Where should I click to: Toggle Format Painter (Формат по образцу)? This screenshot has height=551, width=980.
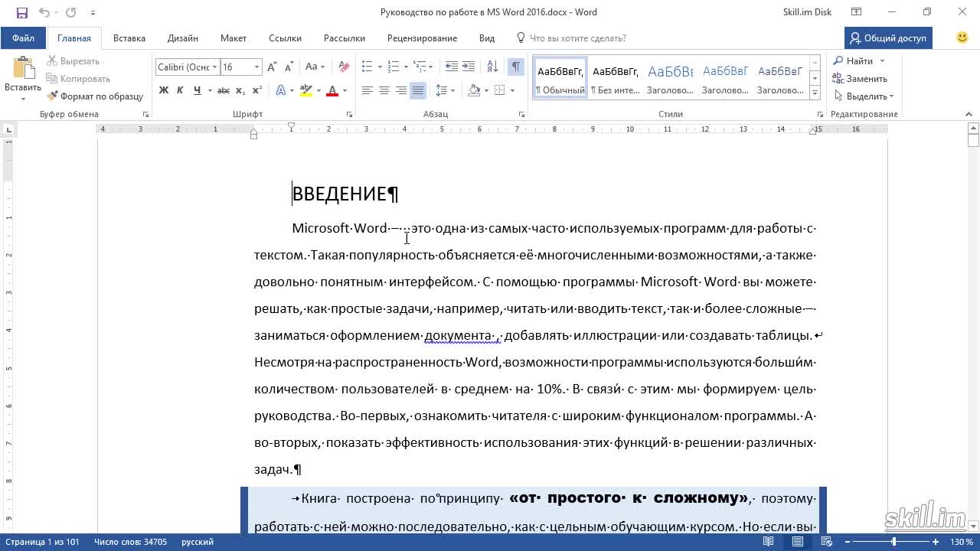coord(95,96)
